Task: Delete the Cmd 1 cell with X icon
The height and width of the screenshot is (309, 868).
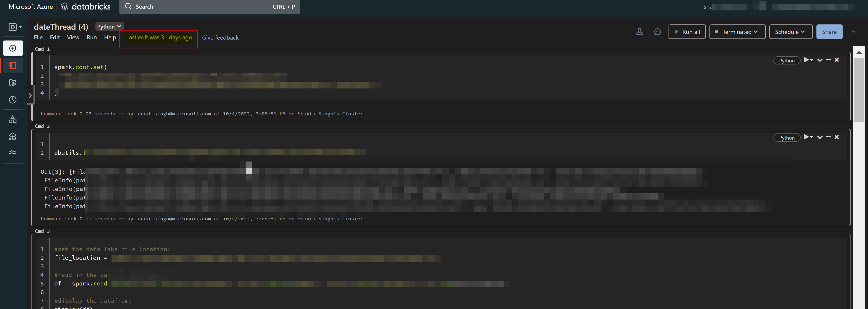Action: [837, 60]
